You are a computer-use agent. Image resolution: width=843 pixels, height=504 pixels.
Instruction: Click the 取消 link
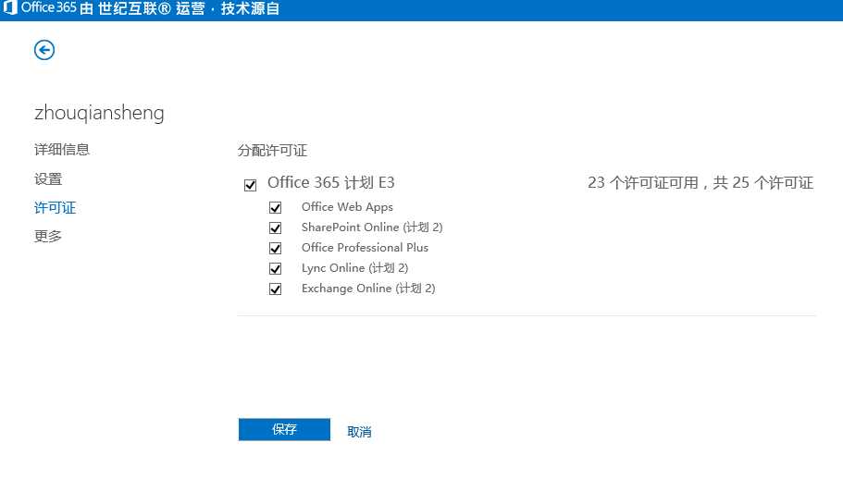coord(359,432)
